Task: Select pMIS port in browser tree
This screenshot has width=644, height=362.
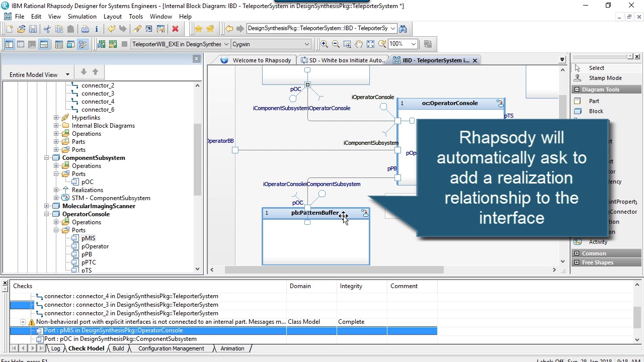Action: (x=88, y=238)
